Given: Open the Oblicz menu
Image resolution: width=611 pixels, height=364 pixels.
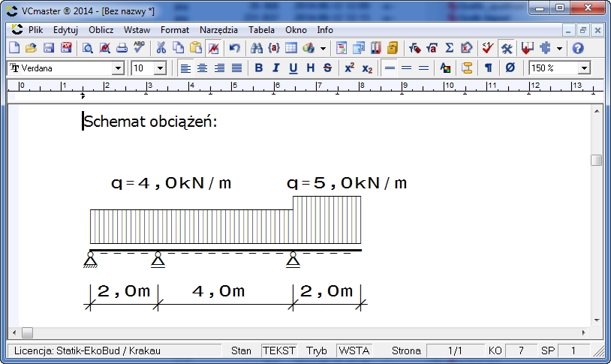Looking at the screenshot, I should click(101, 30).
